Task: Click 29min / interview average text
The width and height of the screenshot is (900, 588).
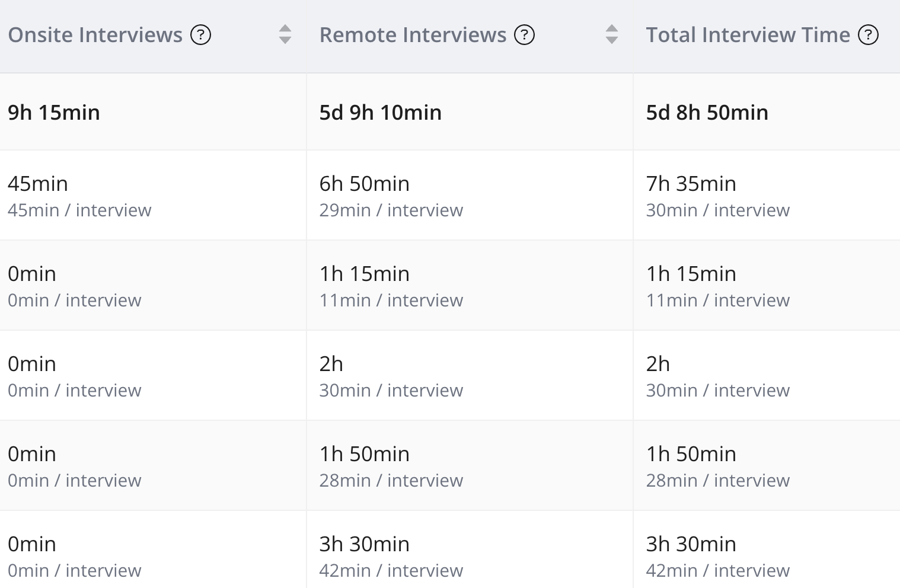Action: pyautogui.click(x=391, y=210)
